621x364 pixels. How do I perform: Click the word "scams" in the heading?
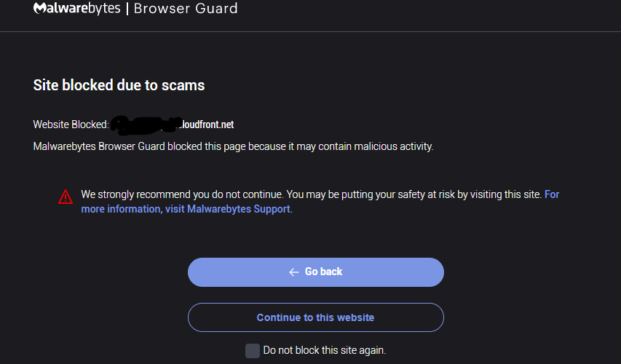coord(186,85)
